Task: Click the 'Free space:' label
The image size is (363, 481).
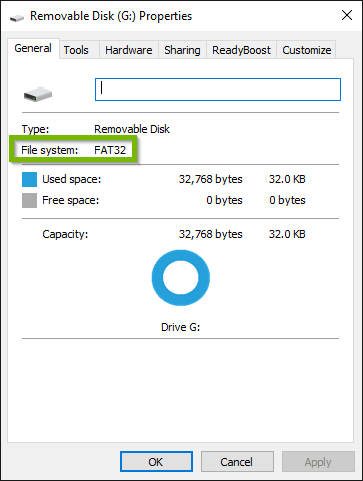Action: coord(70,200)
